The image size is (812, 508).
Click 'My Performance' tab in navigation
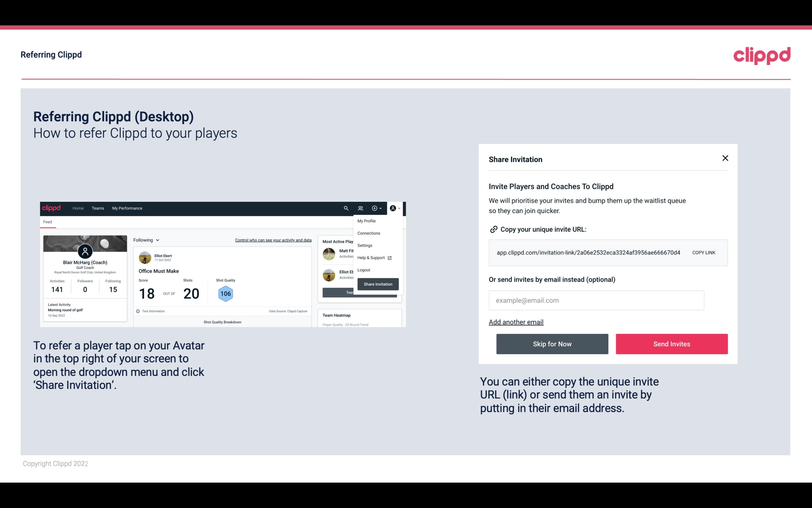click(127, 208)
